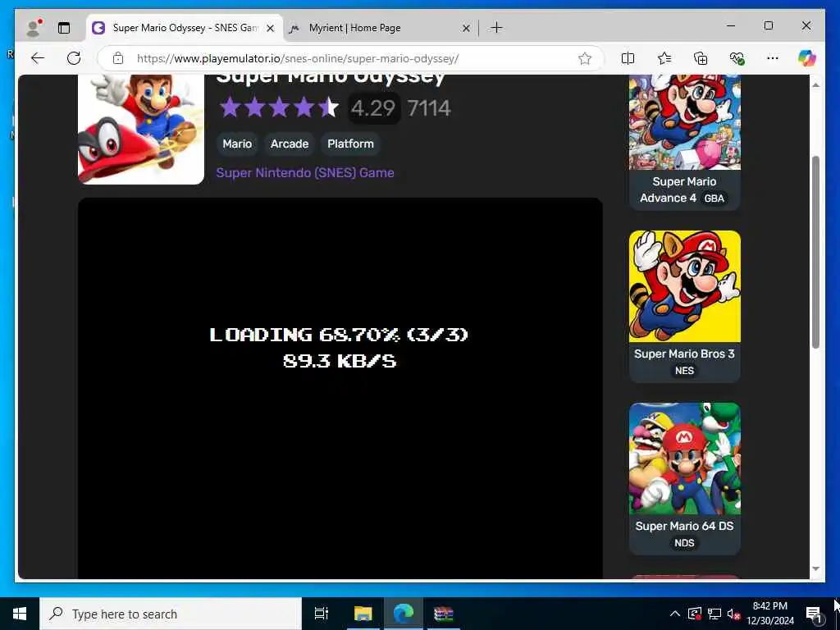Open the Windows Start menu
Viewport: 840px width, 630px height.
click(20, 614)
